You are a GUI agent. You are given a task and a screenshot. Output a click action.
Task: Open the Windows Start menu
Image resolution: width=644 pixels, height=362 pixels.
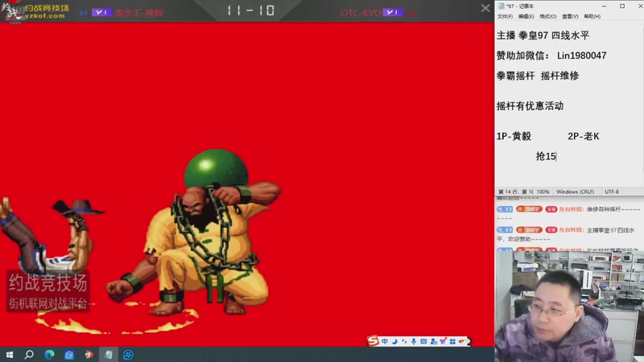pyautogui.click(x=10, y=355)
